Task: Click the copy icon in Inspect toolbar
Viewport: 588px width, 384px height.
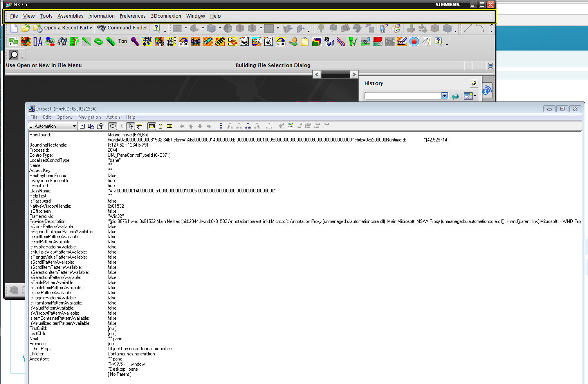Action: pos(91,126)
